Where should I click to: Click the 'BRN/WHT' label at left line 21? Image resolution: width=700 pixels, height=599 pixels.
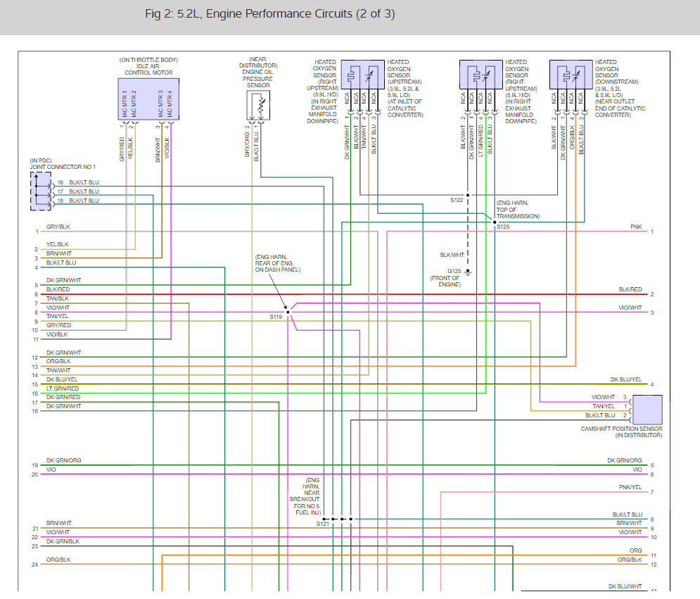(x=59, y=523)
